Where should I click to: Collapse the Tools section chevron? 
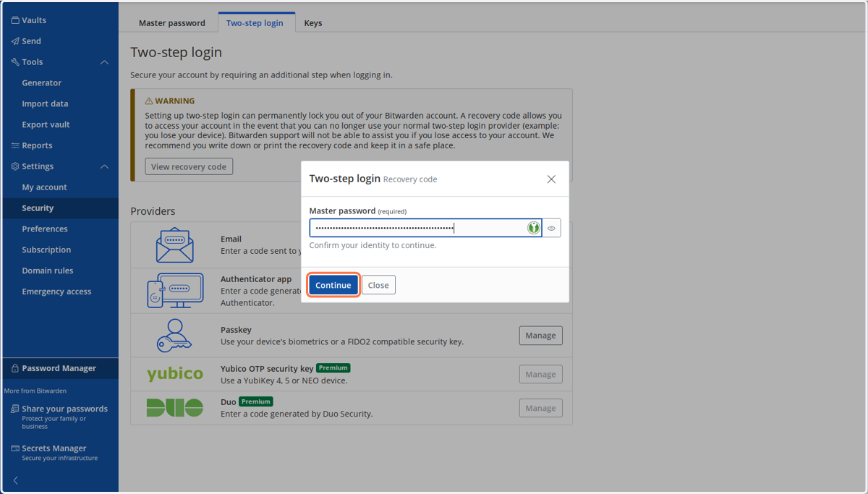(x=104, y=62)
